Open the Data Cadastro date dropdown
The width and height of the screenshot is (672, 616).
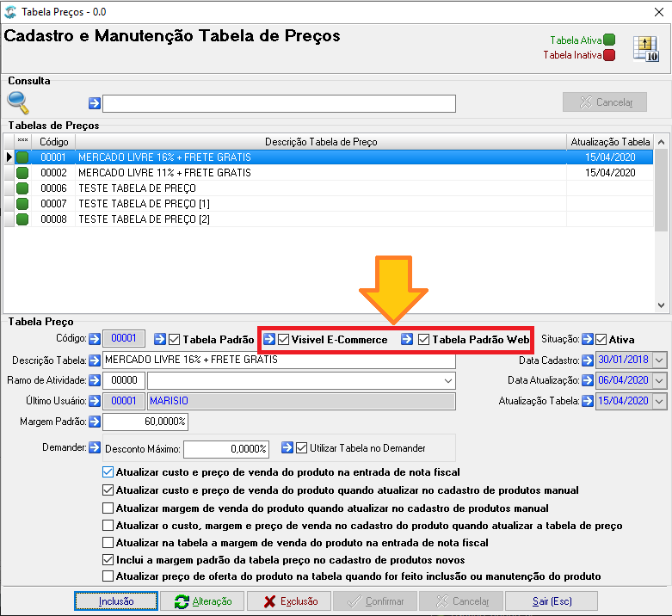(x=659, y=360)
